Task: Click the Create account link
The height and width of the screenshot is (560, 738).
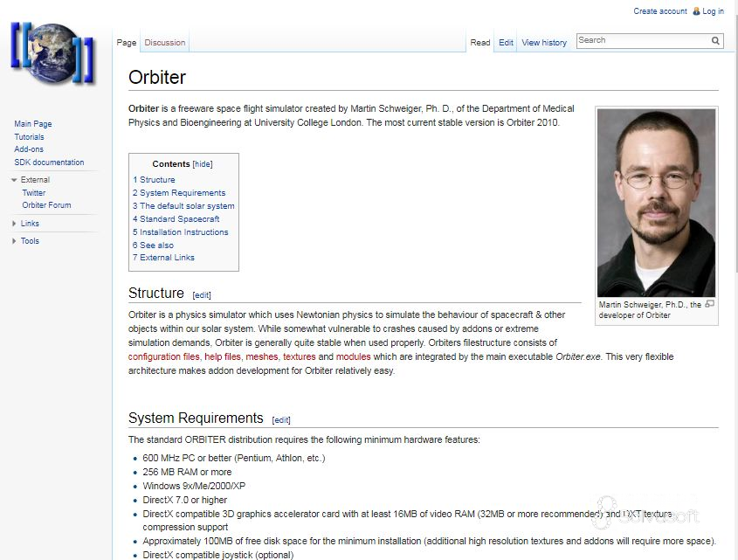Action: pyautogui.click(x=660, y=11)
